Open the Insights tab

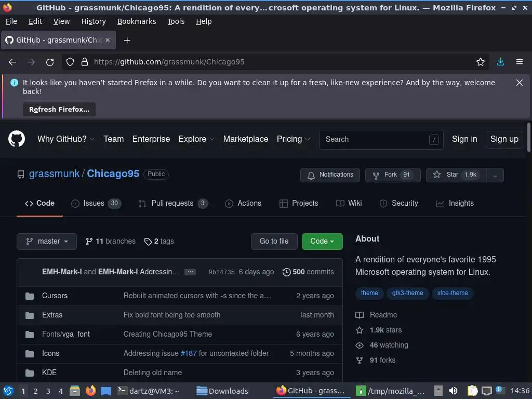point(455,203)
